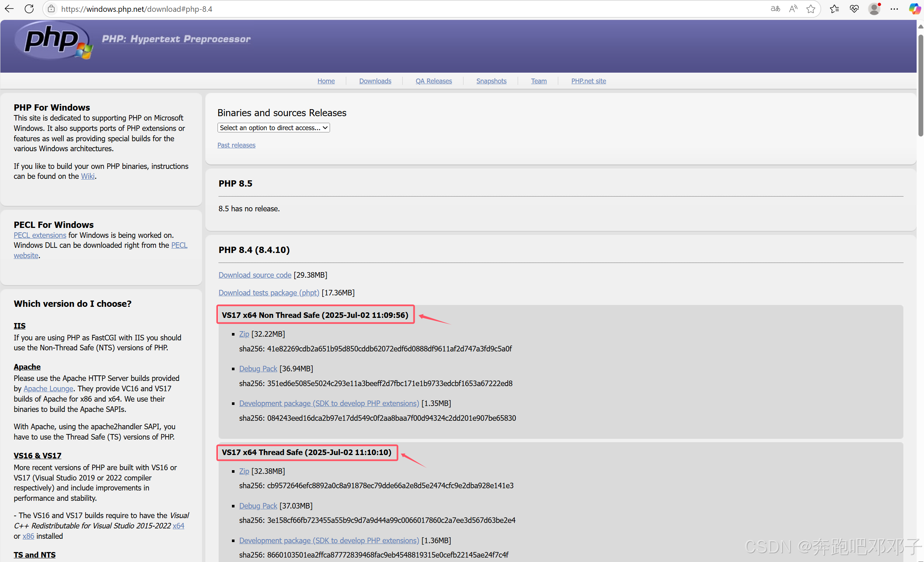Add this page to favorites with the star icon
This screenshot has width=924, height=562.
point(810,8)
